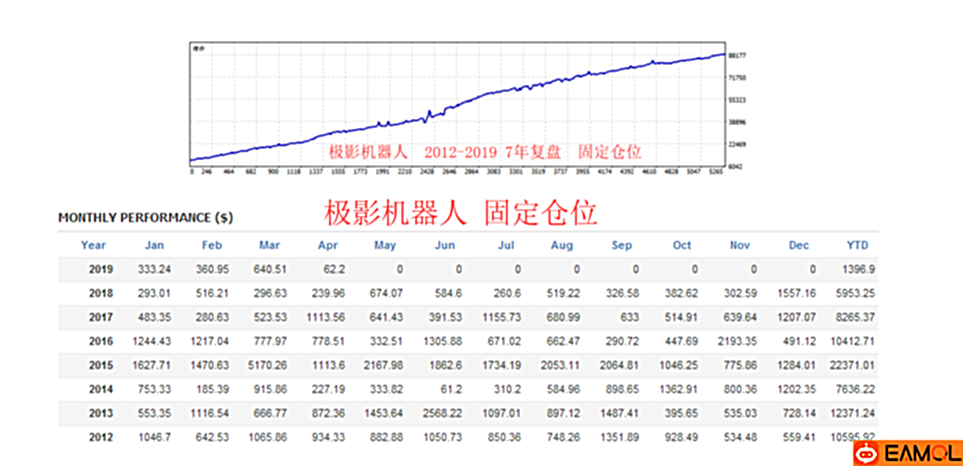Click the 2016 YTD value 10412.71
The width and height of the screenshot is (963, 466).
click(x=853, y=341)
